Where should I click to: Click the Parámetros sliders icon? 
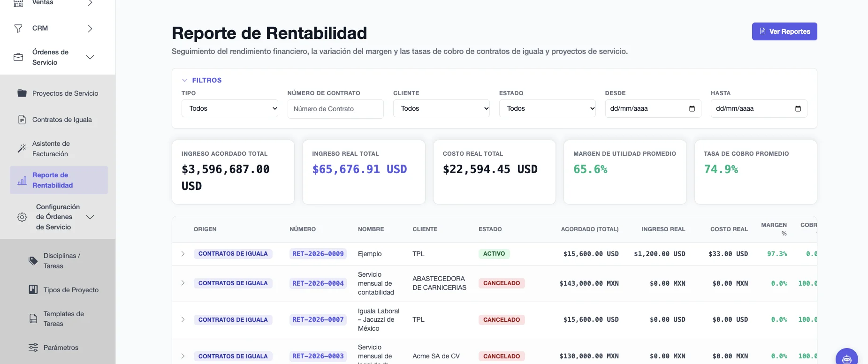pyautogui.click(x=33, y=348)
